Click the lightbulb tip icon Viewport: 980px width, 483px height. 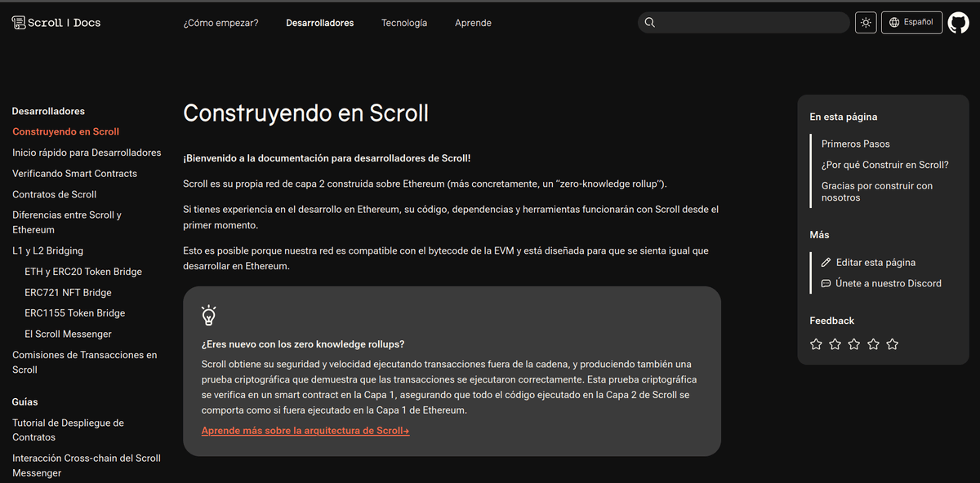pyautogui.click(x=209, y=316)
